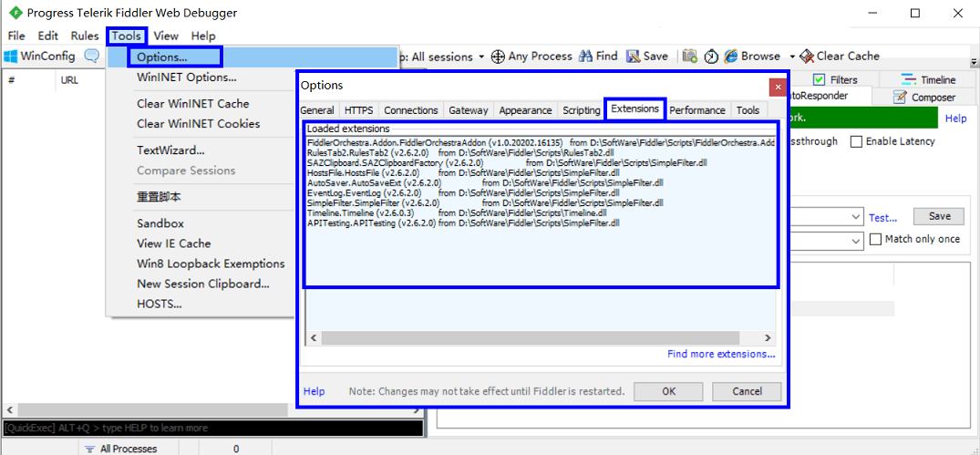Choose New Session Clipboard...
The image size is (980, 455).
pos(203,284)
